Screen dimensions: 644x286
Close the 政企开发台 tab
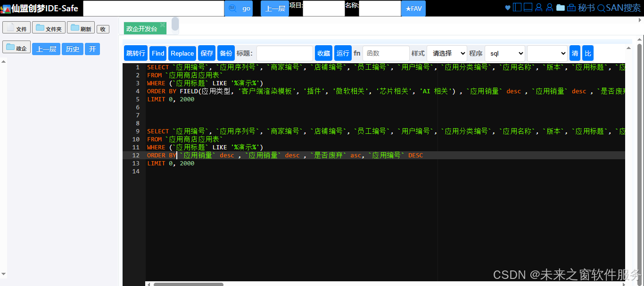pos(163,25)
